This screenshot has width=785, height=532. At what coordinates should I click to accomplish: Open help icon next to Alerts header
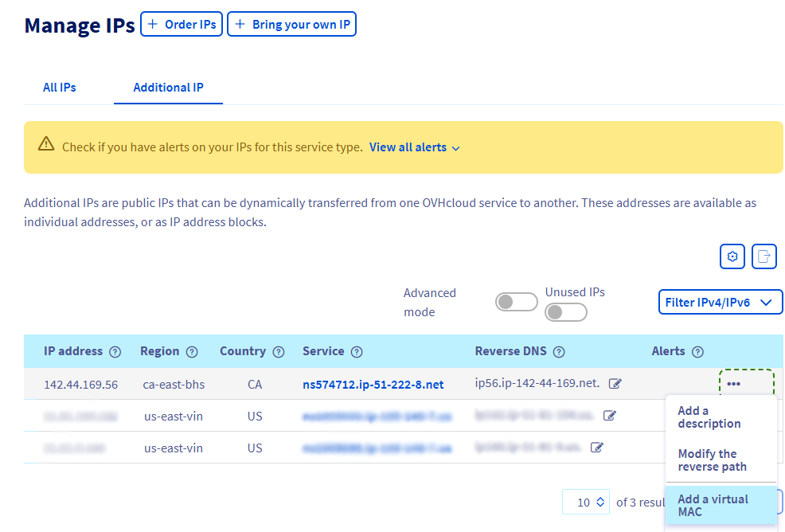click(x=697, y=352)
